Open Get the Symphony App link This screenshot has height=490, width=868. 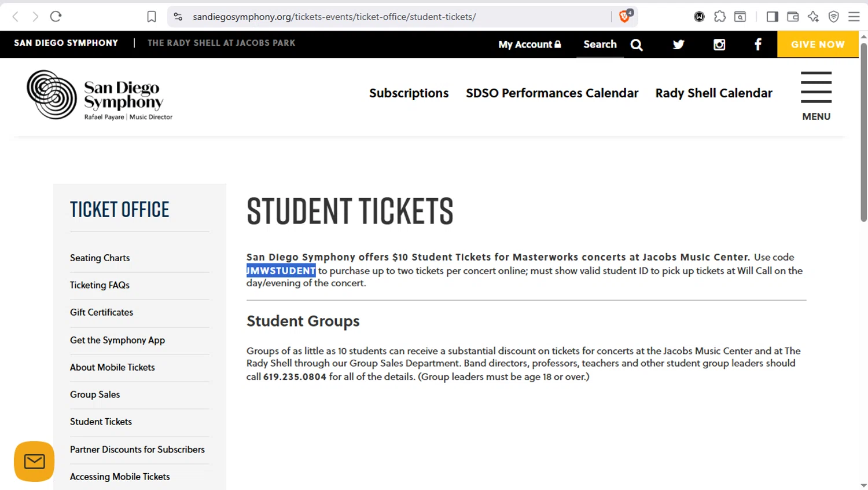[x=117, y=340]
